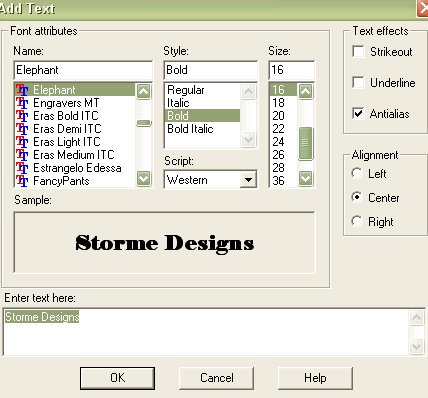The image size is (428, 398).
Task: Disable the Antialias checkbox
Action: 358,113
